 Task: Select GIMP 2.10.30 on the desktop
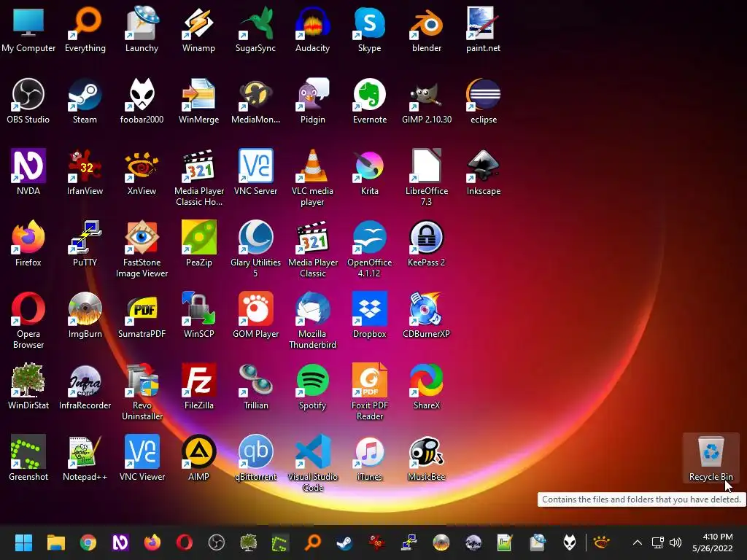[426, 101]
